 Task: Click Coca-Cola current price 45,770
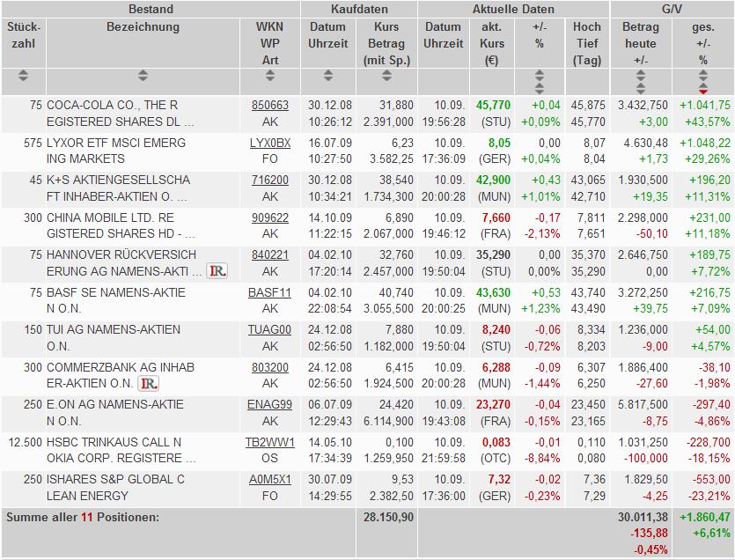pos(493,105)
